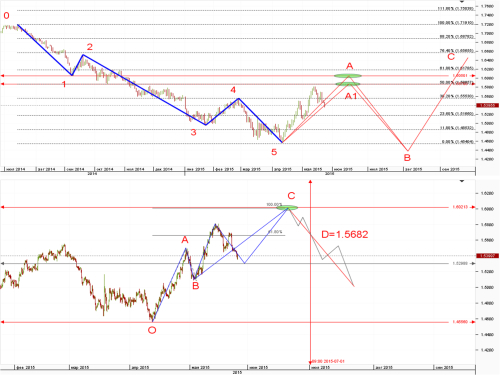Viewport: 500px width, 375px height.
Task: Open the top chart's dropdown arrow menu
Action: click(462, 1)
